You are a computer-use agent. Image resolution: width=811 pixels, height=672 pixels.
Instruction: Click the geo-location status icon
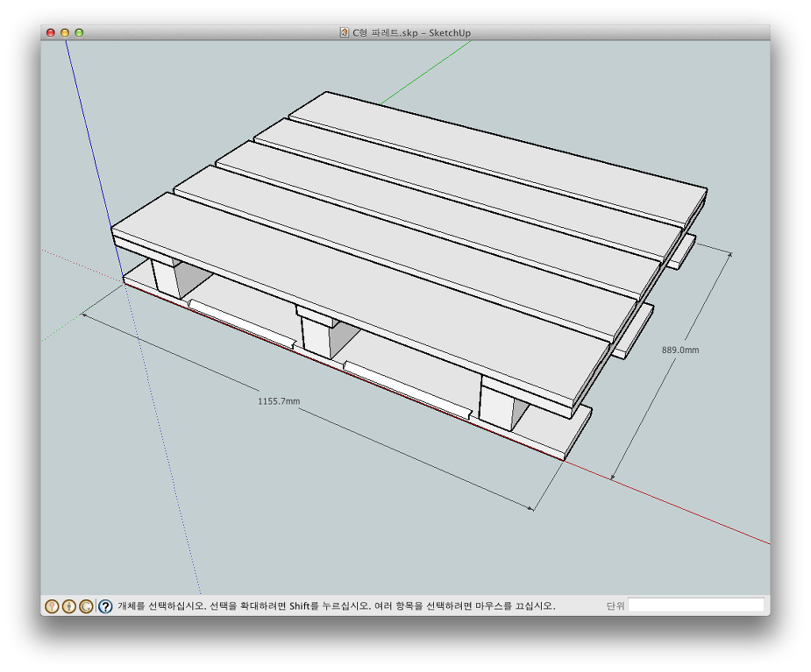click(51, 606)
